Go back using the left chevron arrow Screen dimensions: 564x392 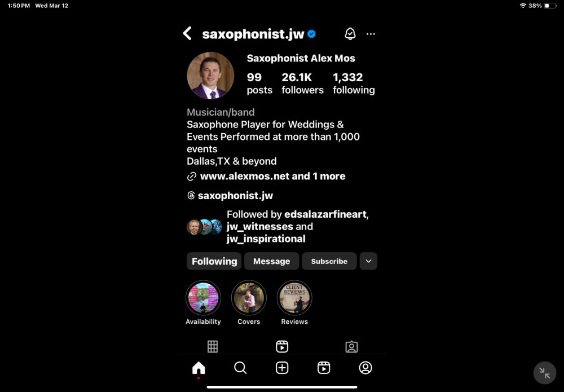[x=187, y=33]
